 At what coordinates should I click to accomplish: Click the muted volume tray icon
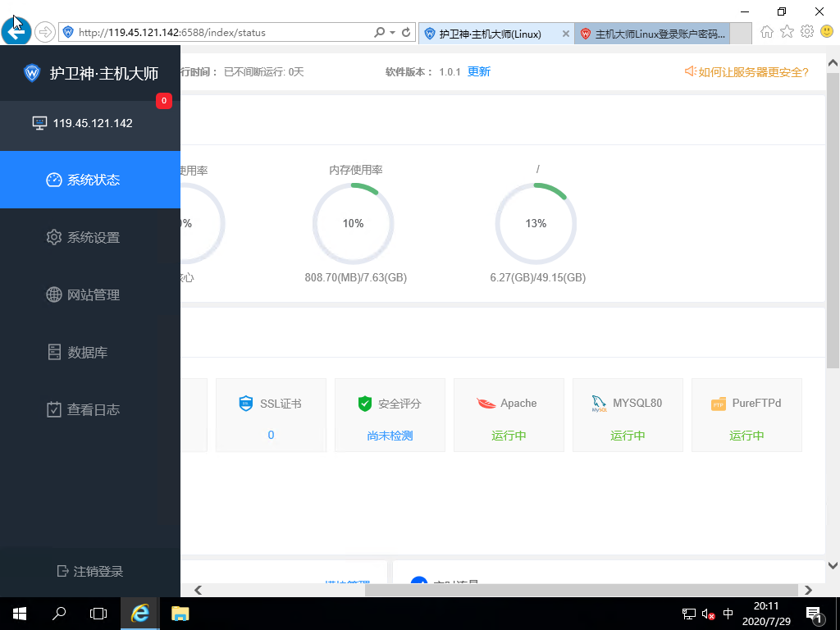pyautogui.click(x=708, y=614)
